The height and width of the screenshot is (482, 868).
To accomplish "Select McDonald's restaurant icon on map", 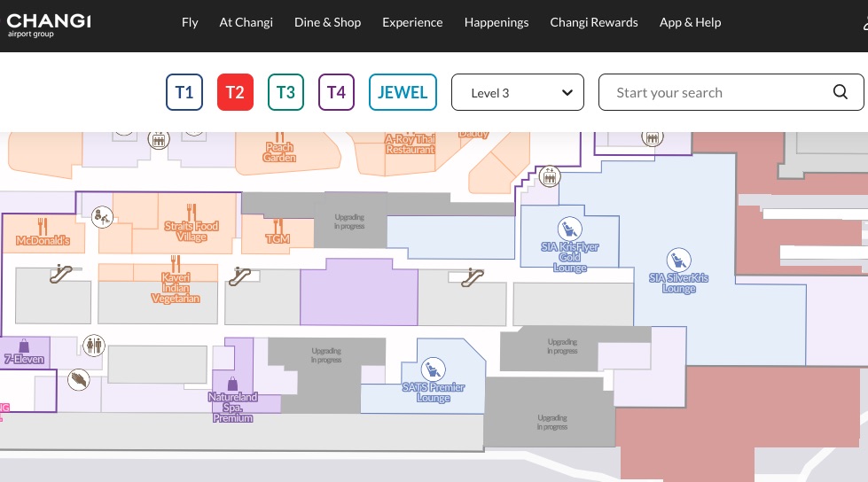I will click(x=43, y=226).
